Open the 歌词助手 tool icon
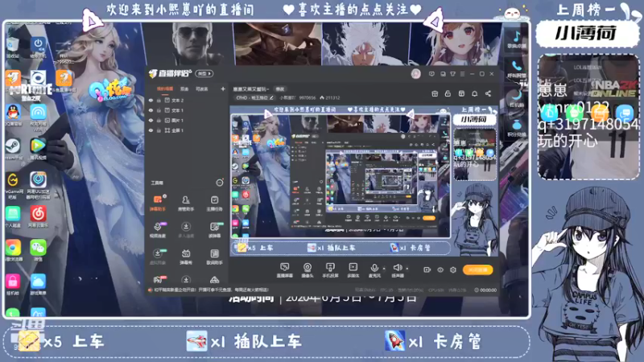 pos(214,253)
